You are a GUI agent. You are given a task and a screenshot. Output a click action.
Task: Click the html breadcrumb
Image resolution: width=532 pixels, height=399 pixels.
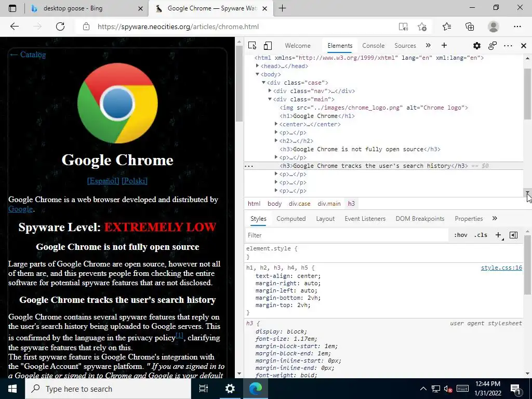pos(254,204)
